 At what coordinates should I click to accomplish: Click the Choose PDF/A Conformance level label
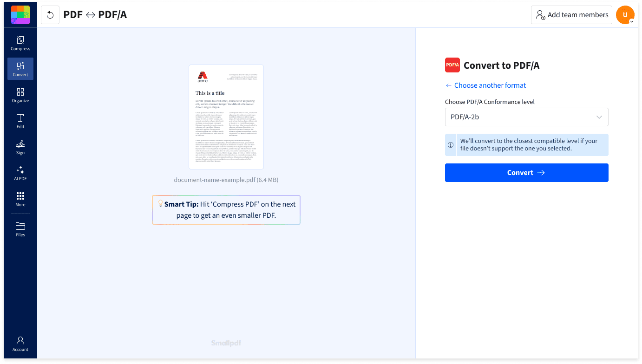tap(490, 102)
